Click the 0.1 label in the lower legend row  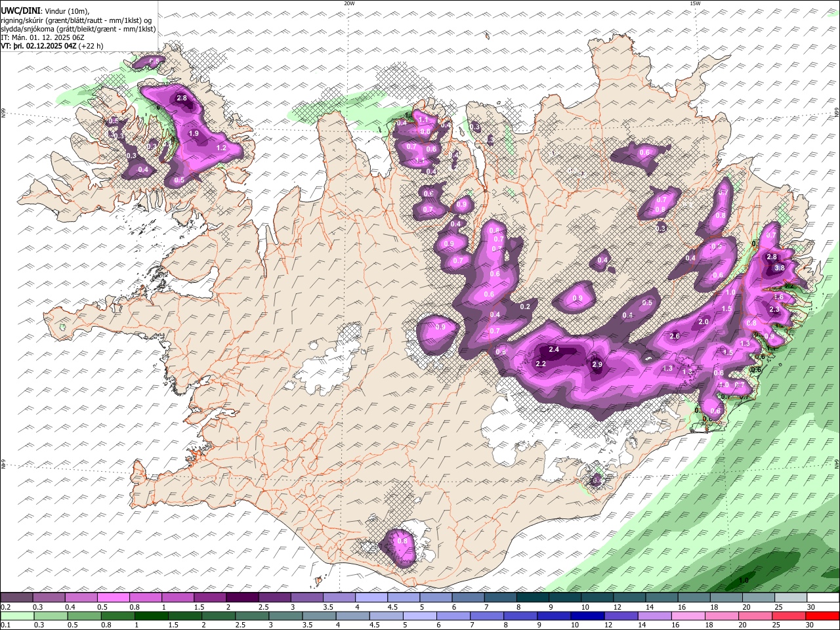(5, 625)
